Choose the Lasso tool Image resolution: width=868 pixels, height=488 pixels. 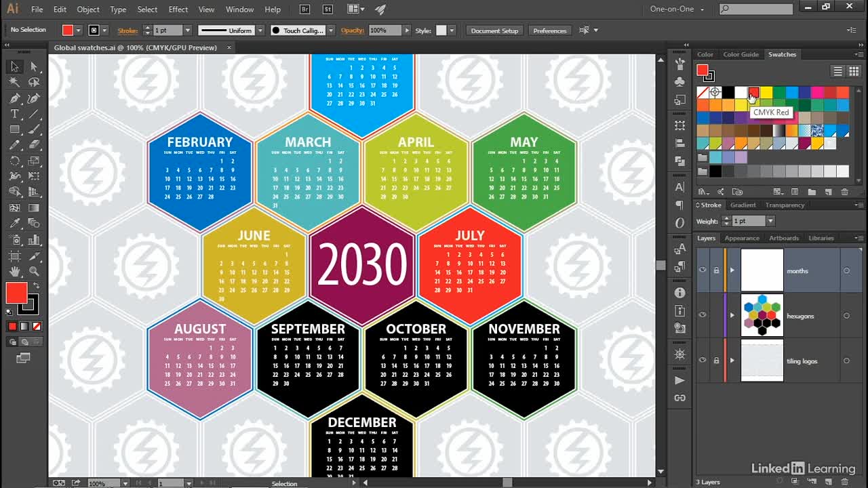click(x=34, y=82)
